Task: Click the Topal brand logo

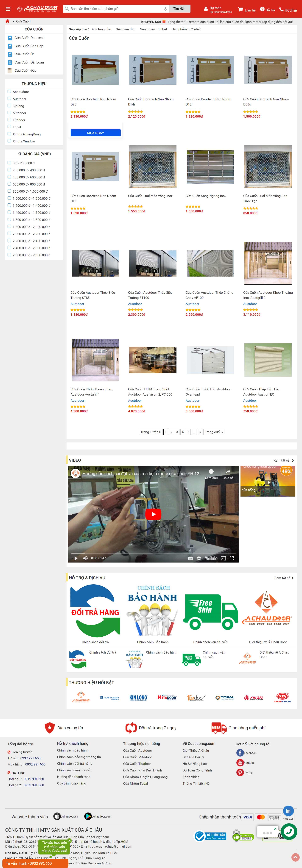Action: coord(225,698)
